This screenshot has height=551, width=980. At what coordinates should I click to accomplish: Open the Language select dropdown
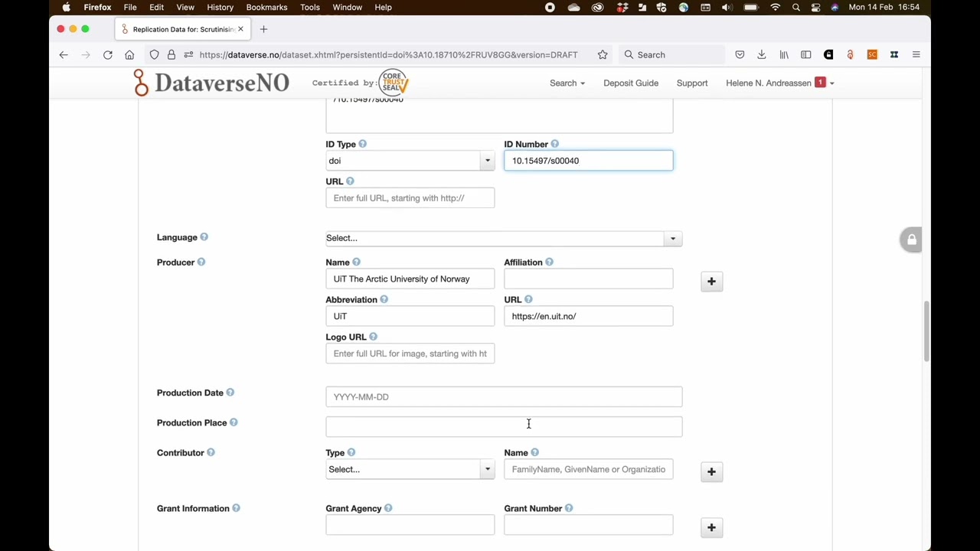(504, 238)
